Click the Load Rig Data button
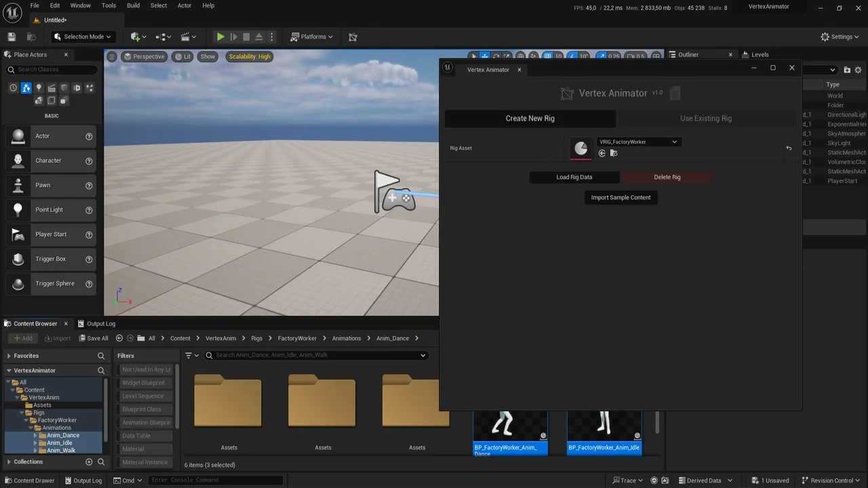This screenshot has width=868, height=488. (x=574, y=177)
